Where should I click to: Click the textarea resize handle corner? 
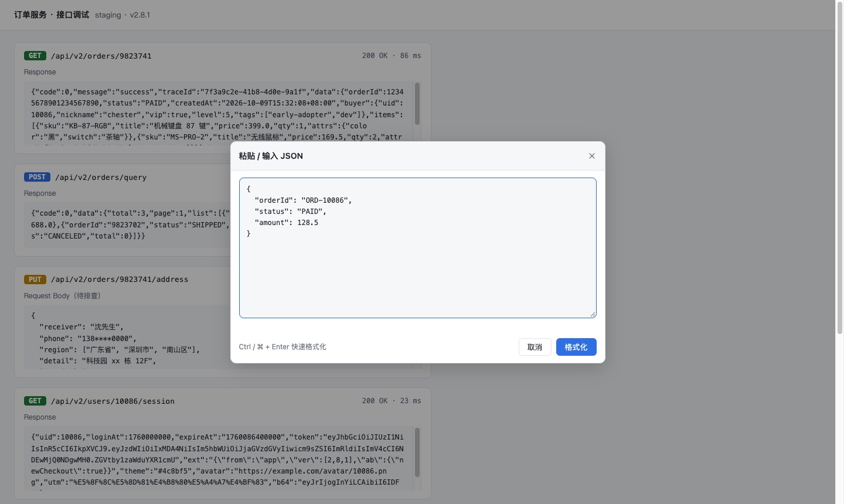(x=593, y=315)
